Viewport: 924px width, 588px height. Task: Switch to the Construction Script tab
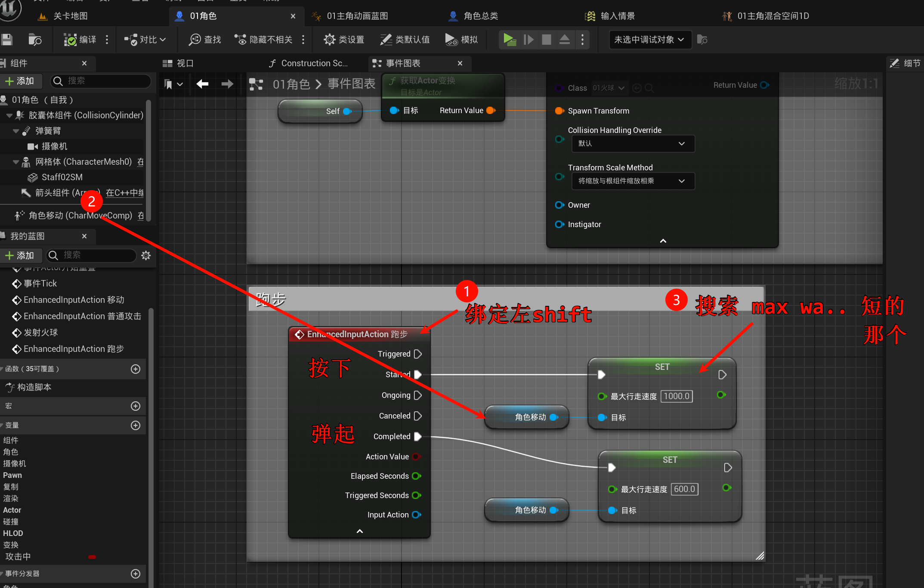[309, 63]
